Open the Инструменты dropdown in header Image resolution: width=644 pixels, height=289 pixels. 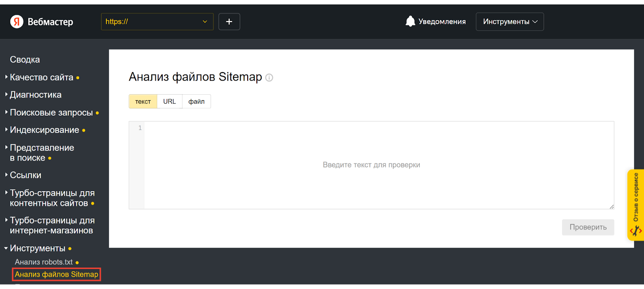510,22
